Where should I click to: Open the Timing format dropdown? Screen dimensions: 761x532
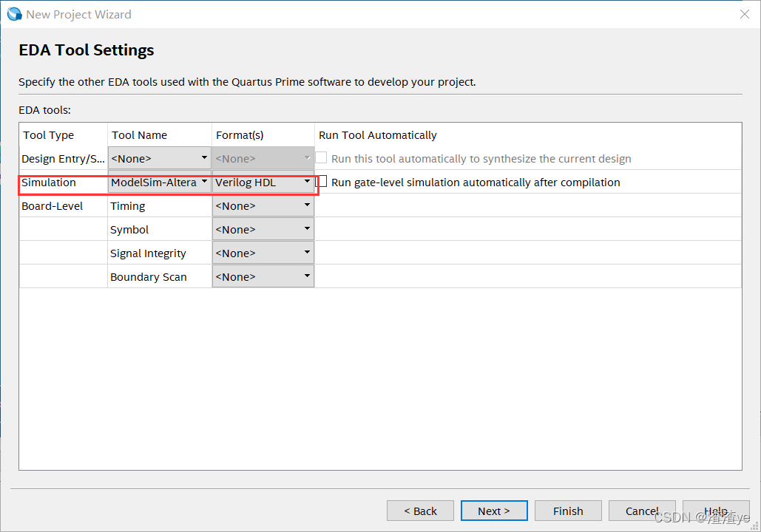pos(263,205)
